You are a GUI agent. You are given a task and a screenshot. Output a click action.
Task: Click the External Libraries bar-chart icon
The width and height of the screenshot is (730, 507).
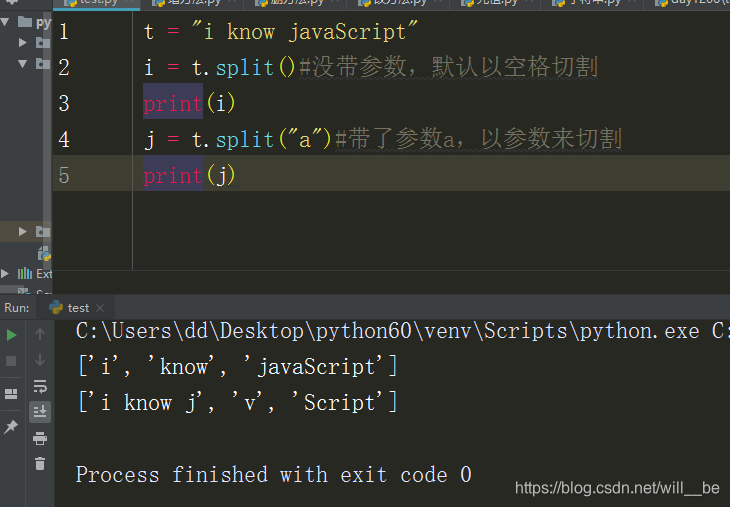pyautogui.click(x=25, y=273)
